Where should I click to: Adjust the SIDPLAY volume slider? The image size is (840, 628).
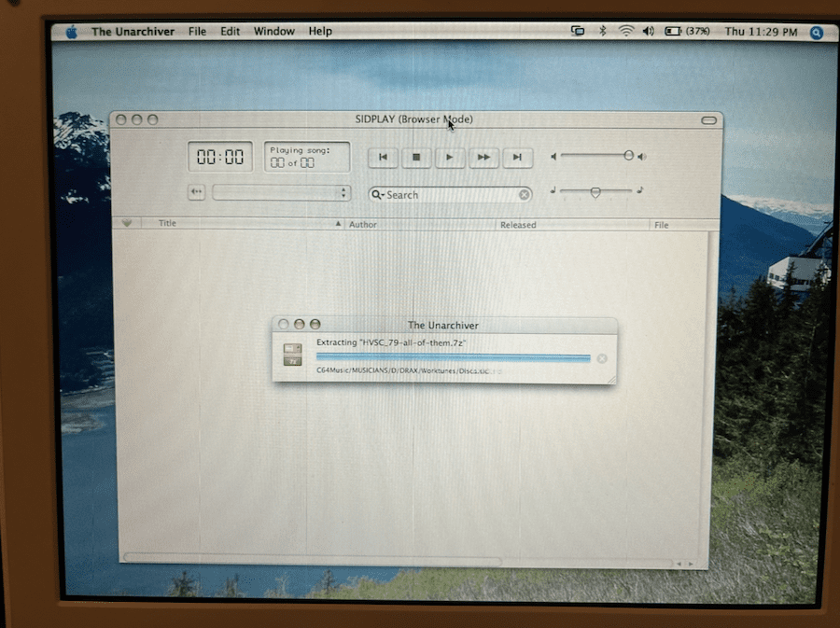[628, 156]
